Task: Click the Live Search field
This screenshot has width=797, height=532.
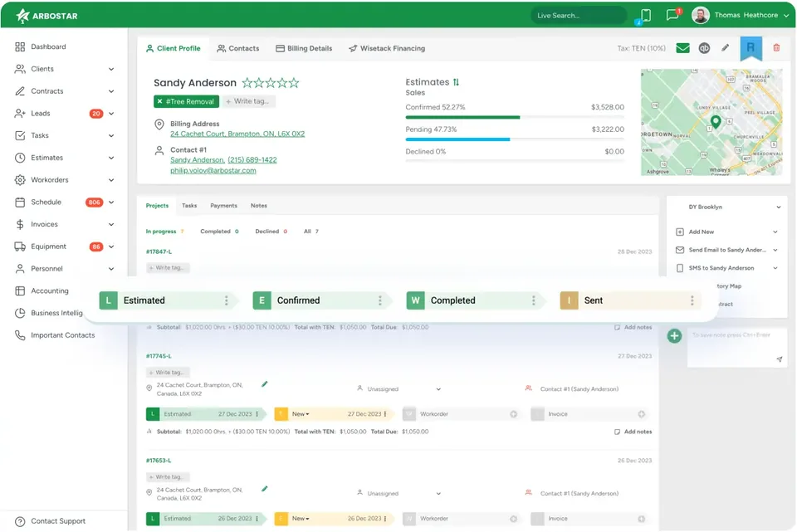Action: pos(579,16)
